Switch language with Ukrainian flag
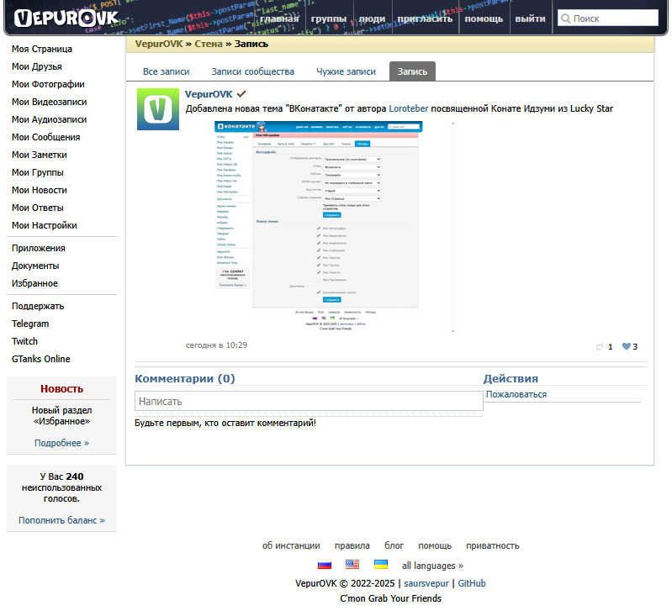 [x=380, y=565]
